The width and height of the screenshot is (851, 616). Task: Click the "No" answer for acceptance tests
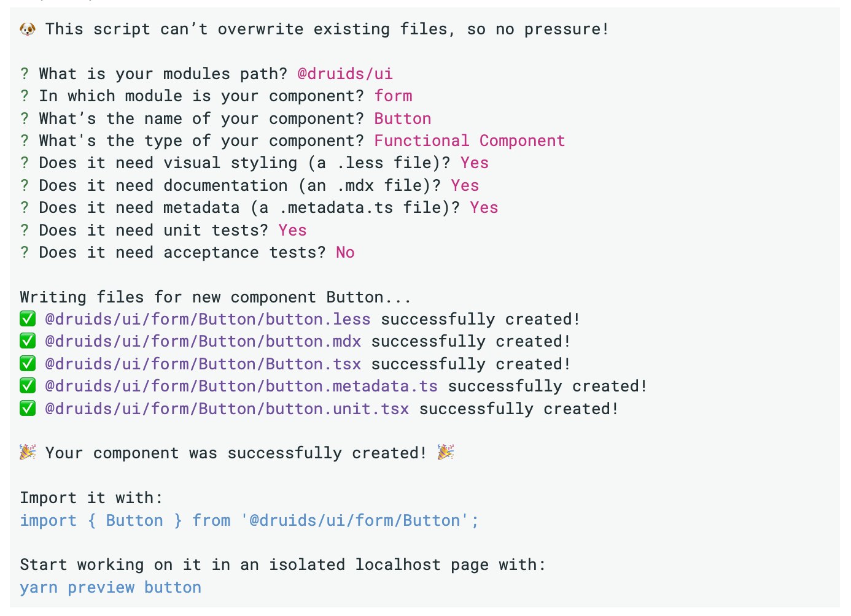pyautogui.click(x=345, y=252)
